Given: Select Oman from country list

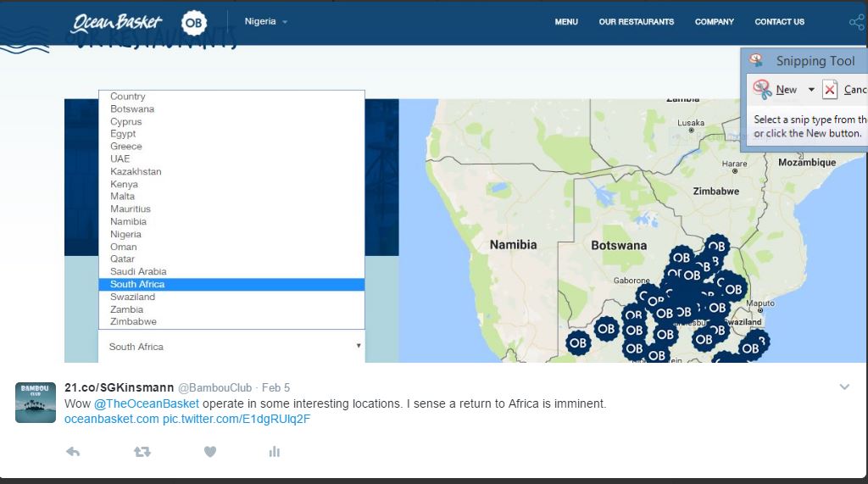Looking at the screenshot, I should point(231,247).
